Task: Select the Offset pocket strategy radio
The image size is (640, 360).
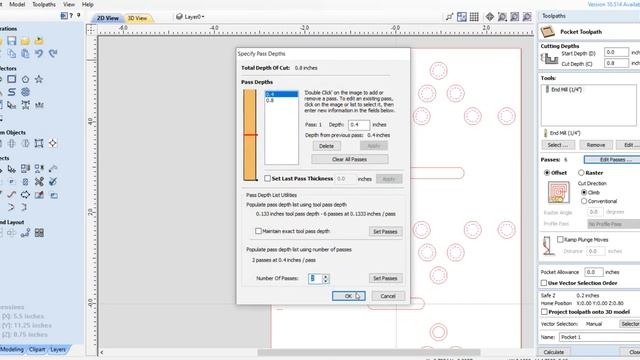Action: click(x=547, y=173)
